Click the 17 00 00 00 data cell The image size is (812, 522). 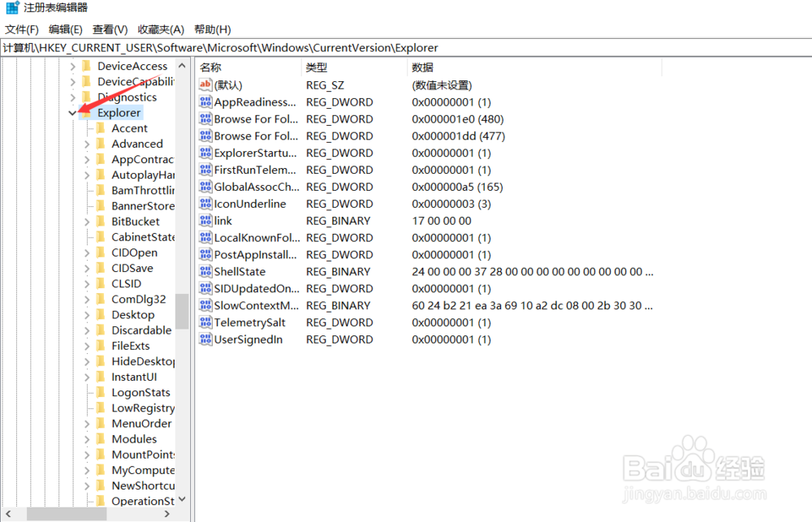coord(442,221)
